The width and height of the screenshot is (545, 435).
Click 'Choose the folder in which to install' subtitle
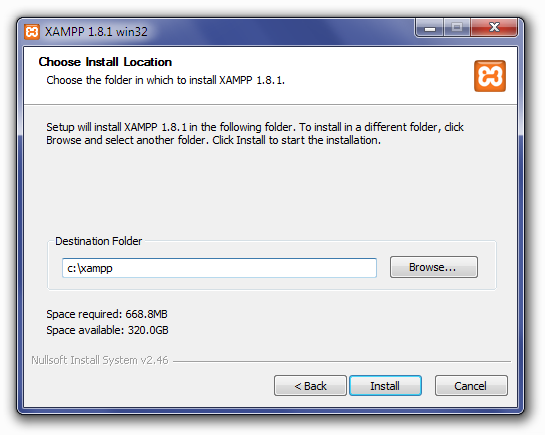pyautogui.click(x=165, y=80)
